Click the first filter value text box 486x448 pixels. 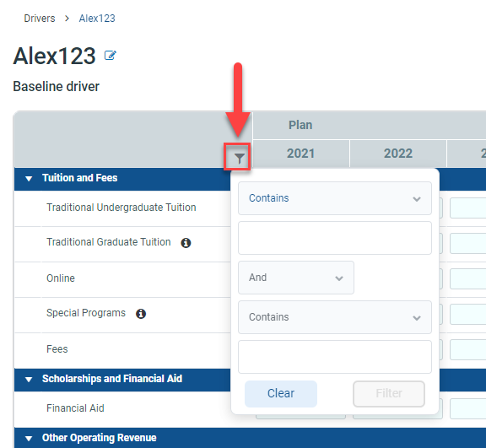[335, 238]
